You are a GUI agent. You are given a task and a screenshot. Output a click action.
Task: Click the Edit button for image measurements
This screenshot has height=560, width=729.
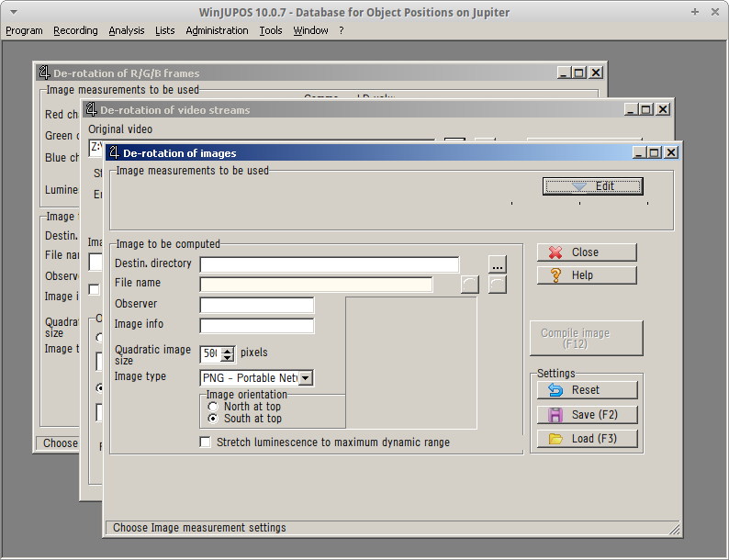[x=592, y=186]
